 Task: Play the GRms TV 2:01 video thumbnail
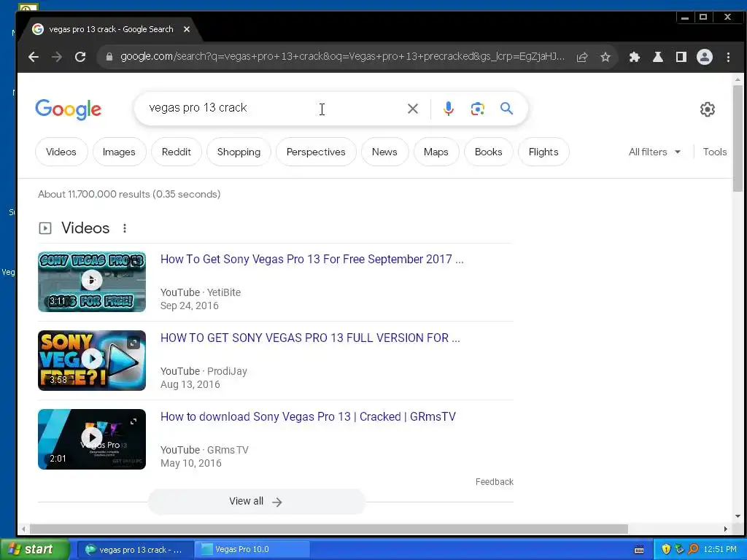(92, 439)
